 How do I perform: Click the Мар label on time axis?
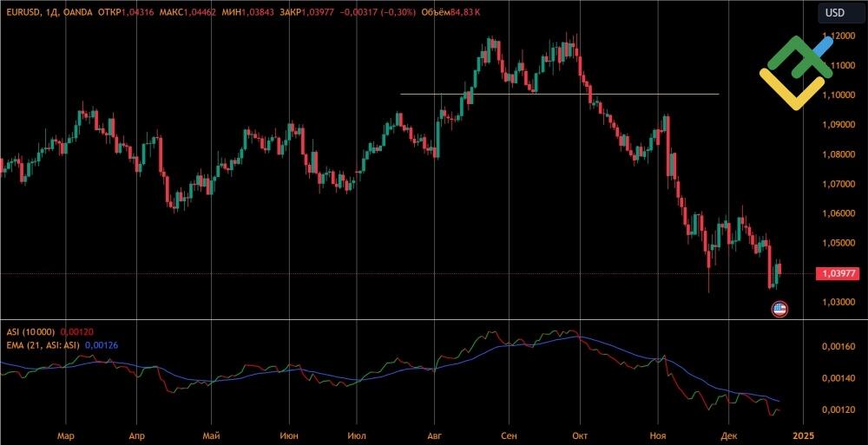pos(66,435)
